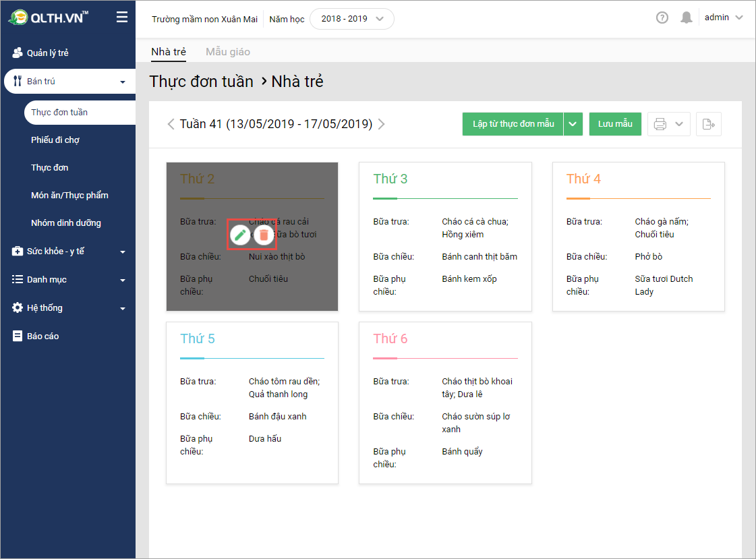Click the Sức khỏe - y tế medical kit icon

pos(18,251)
